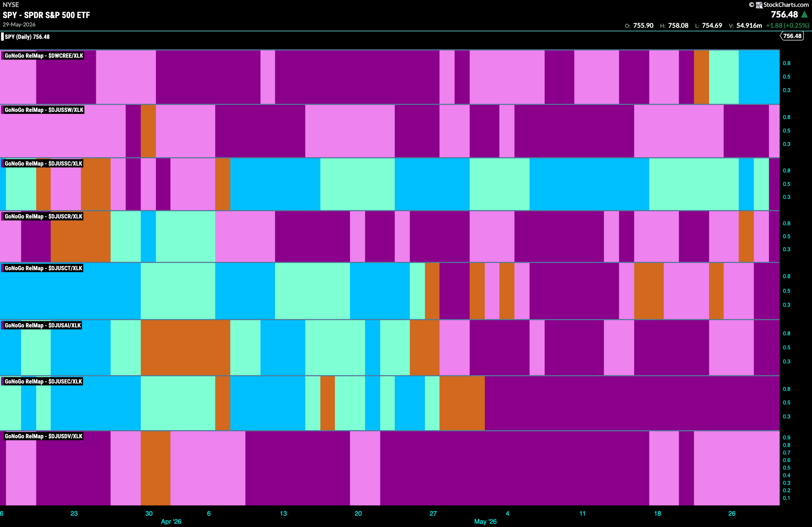
Task: Click the 29-May-2026 chart date
Action: pos(19,24)
